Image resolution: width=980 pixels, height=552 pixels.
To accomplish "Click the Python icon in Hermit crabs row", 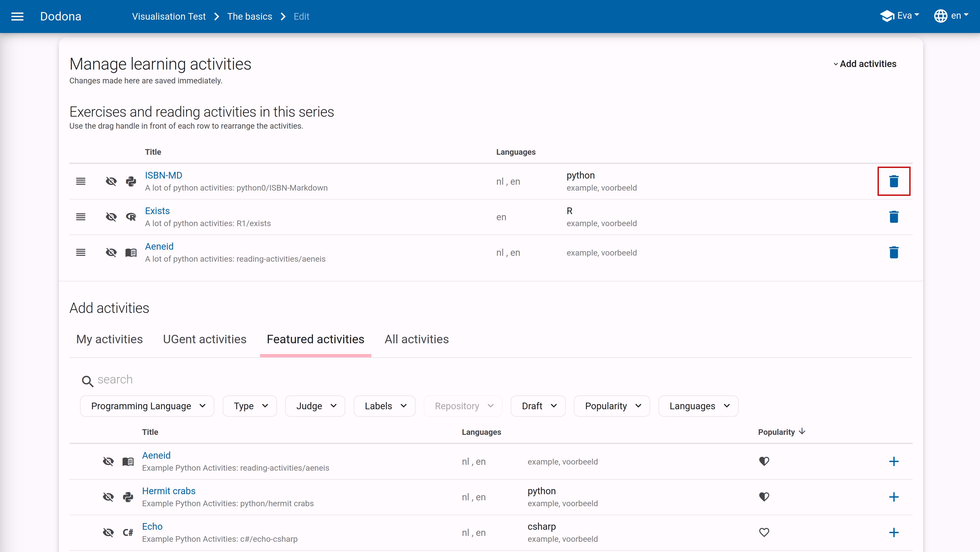I will coord(128,497).
